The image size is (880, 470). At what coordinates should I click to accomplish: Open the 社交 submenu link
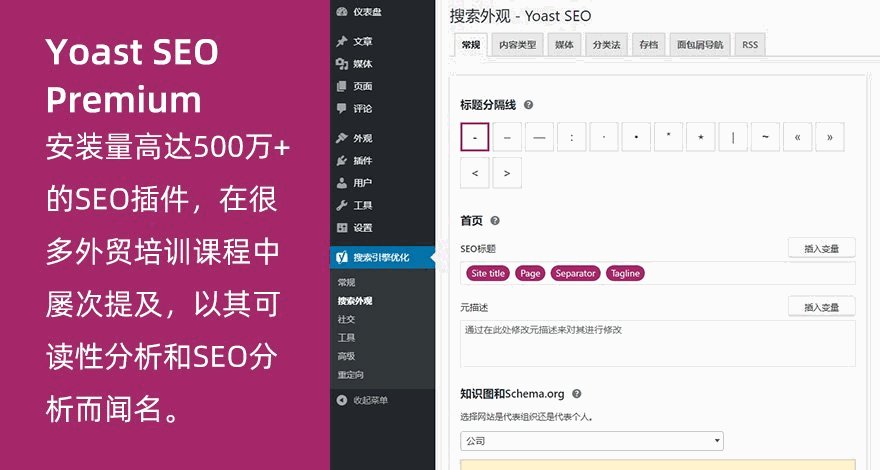[x=346, y=319]
